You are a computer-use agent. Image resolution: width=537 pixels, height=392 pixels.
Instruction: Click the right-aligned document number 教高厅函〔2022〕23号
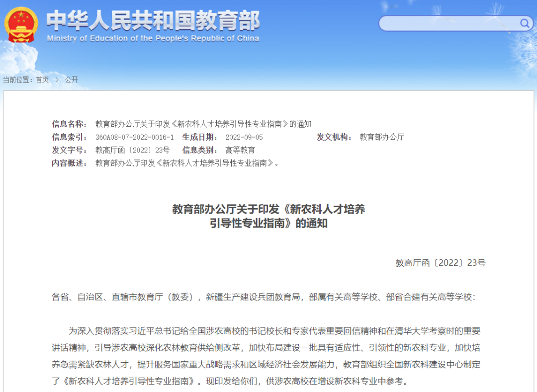(x=441, y=263)
